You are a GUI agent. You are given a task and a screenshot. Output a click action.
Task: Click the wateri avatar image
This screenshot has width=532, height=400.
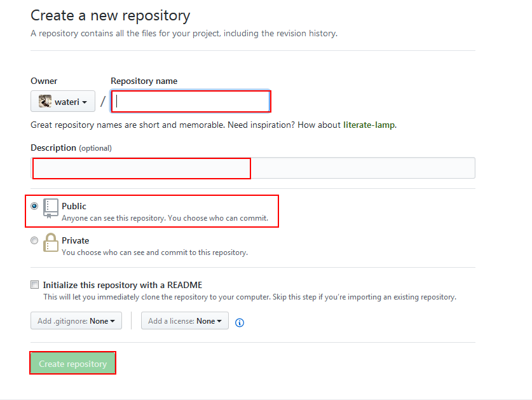coord(44,101)
